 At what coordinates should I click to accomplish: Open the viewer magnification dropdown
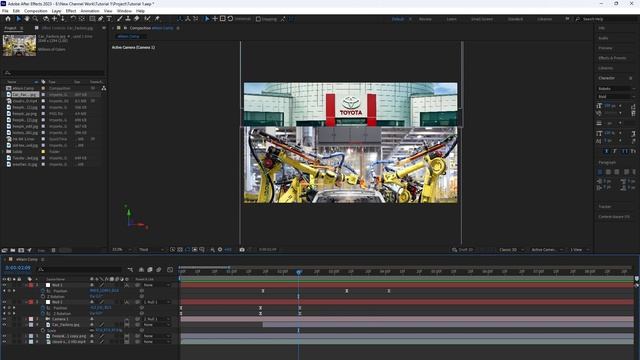click(x=122, y=250)
